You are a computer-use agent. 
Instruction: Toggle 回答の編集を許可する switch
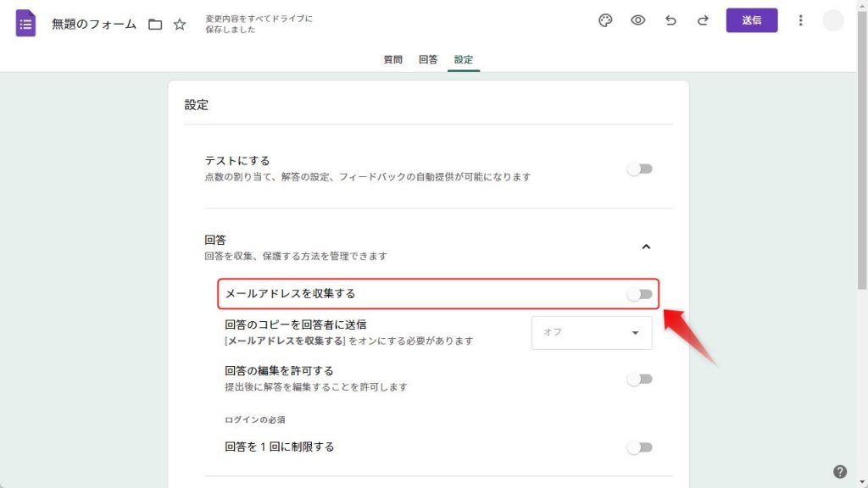pos(639,379)
